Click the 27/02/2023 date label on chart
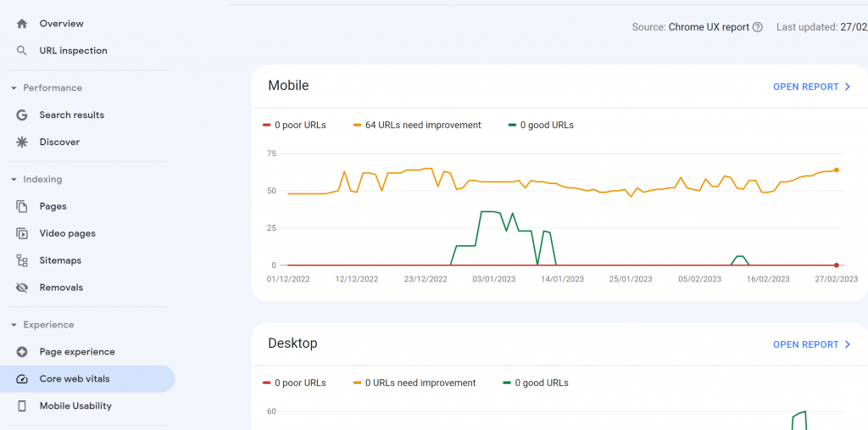The width and height of the screenshot is (868, 430). 837,279
